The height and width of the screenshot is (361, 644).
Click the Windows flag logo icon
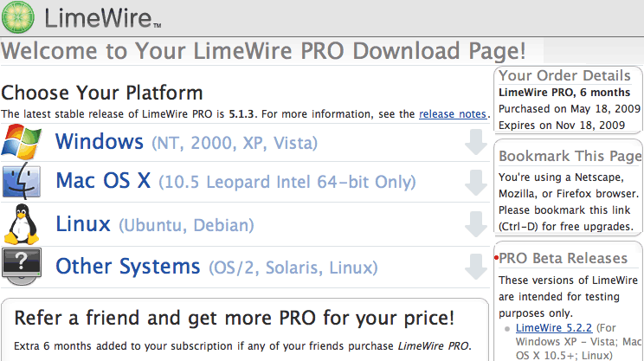[x=22, y=142]
